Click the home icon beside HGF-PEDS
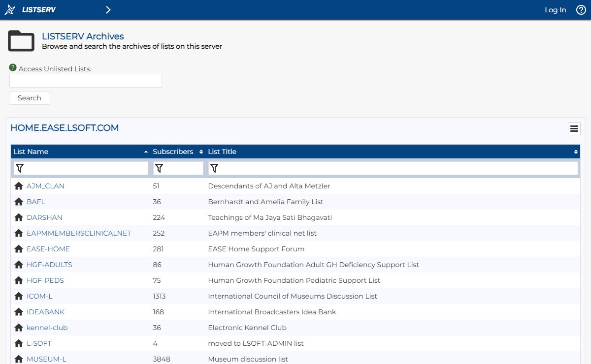Viewport: 591px width, 364px height. [19, 280]
